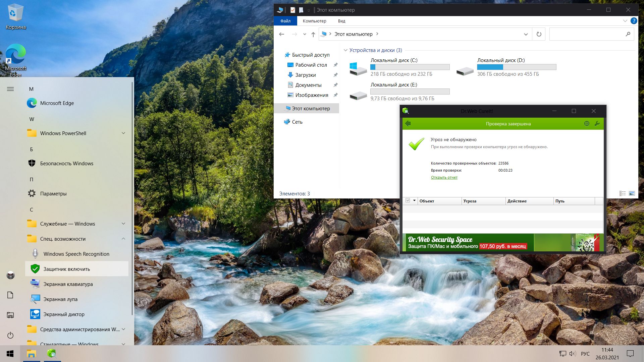
Task: Click the Dr.Web settings wrench icon
Action: click(x=597, y=124)
